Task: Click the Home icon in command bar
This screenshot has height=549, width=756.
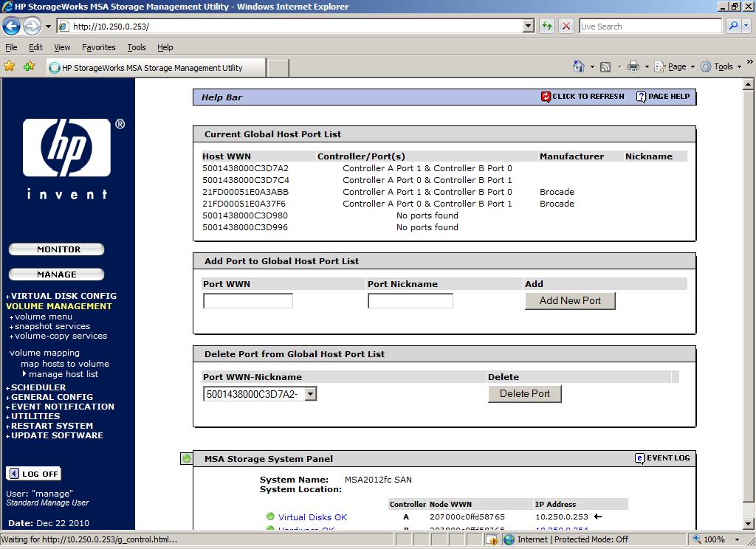Action: (x=579, y=66)
